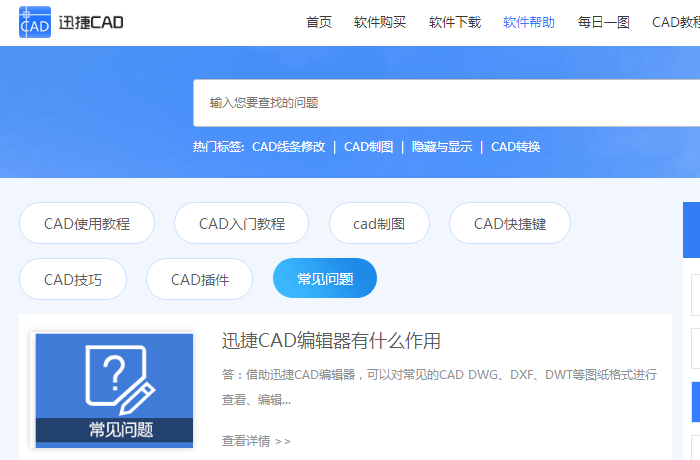The height and width of the screenshot is (460, 700).
Task: Click the 迅捷CAD brand text
Action: [91, 22]
